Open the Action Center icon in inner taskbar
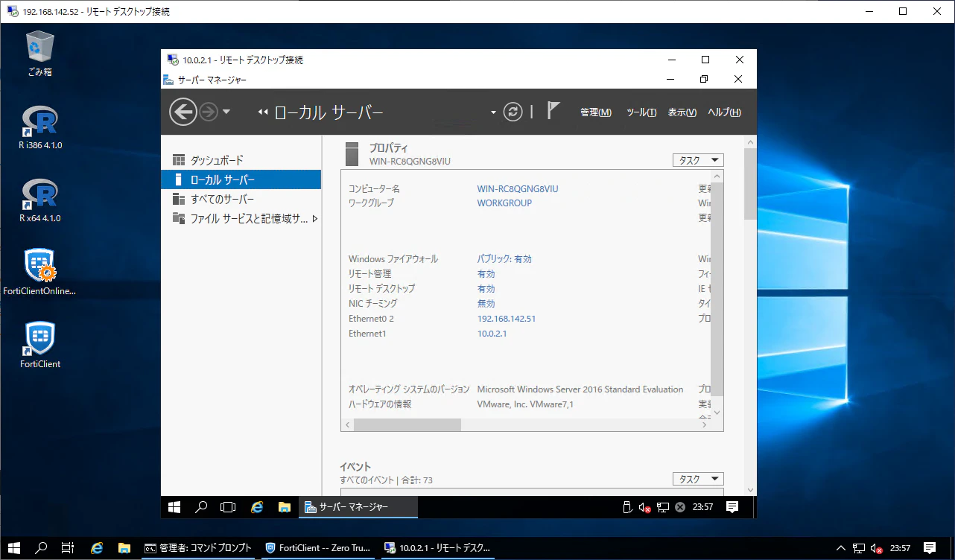Screen dimensions: 955x560 coord(732,507)
